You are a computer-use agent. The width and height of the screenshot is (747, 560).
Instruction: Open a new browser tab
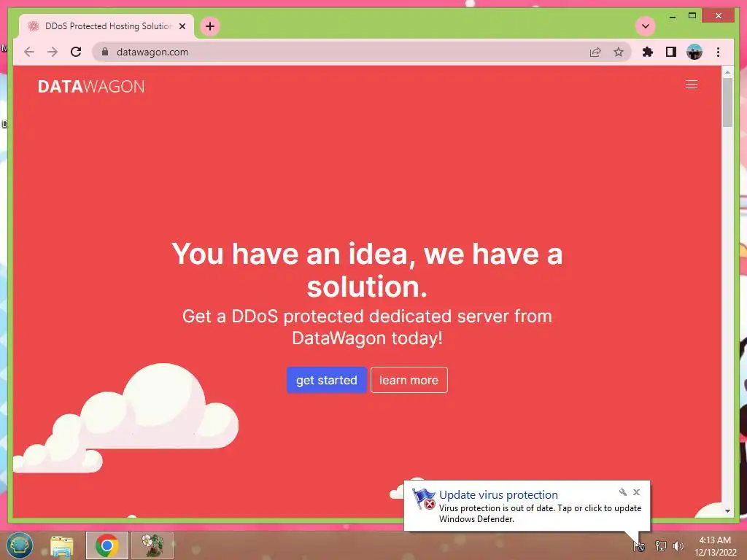point(210,26)
